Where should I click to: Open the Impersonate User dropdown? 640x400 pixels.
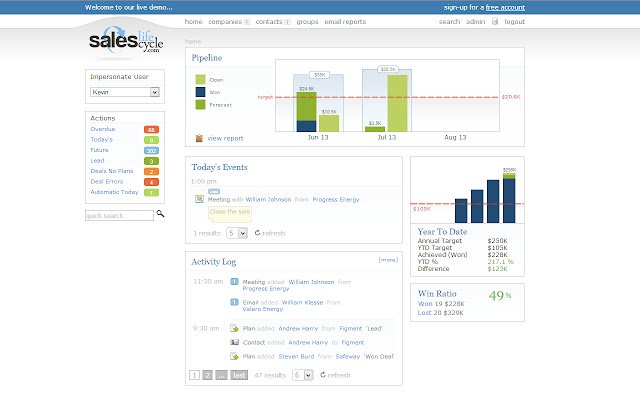[x=124, y=92]
